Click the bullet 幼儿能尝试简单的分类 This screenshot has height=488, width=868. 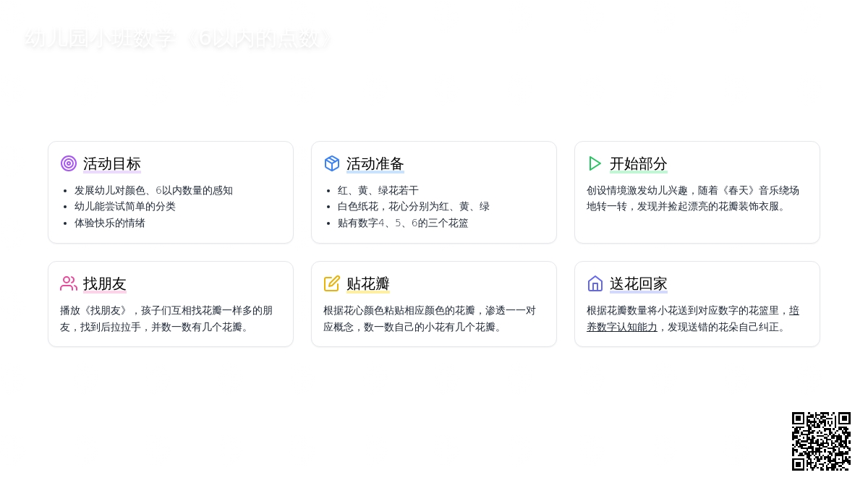pos(125,206)
